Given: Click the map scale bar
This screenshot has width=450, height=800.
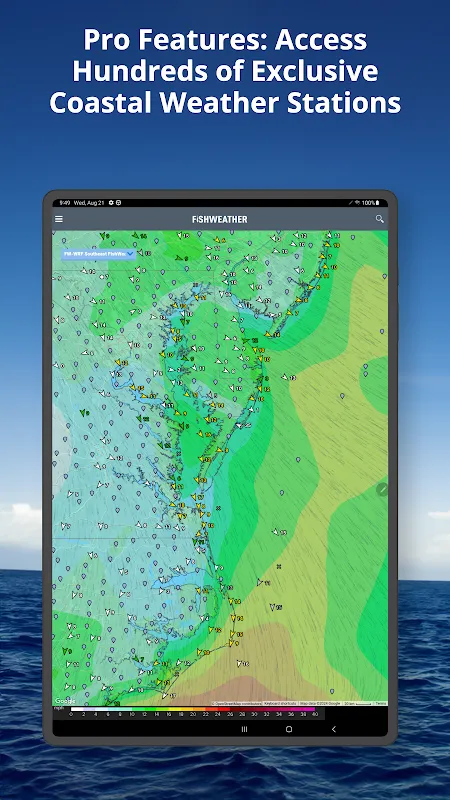Looking at the screenshot, I should pos(358,703).
